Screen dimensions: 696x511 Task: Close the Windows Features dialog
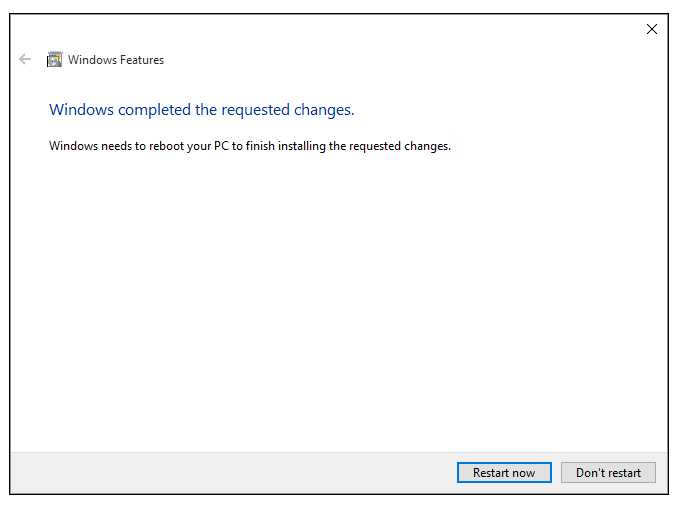pos(652,29)
